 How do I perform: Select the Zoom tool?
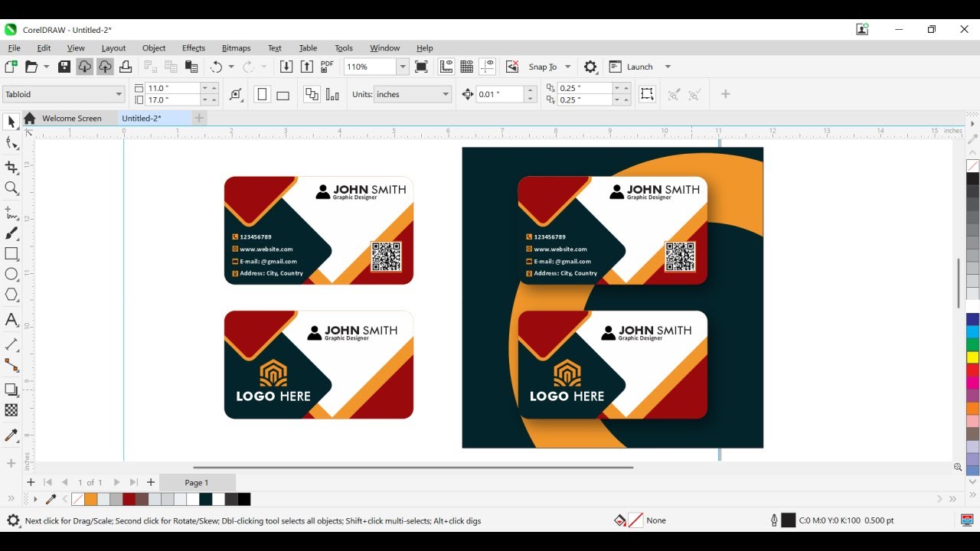[x=11, y=188]
